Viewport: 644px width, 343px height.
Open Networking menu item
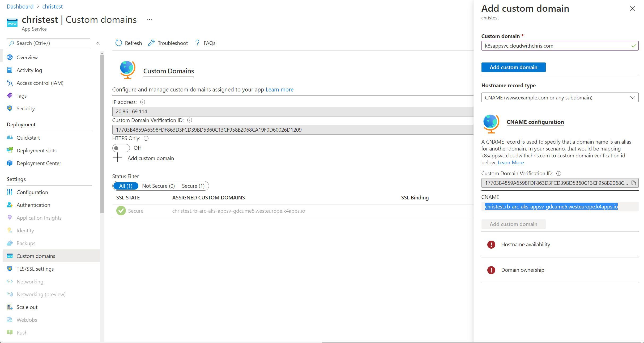tap(51, 282)
